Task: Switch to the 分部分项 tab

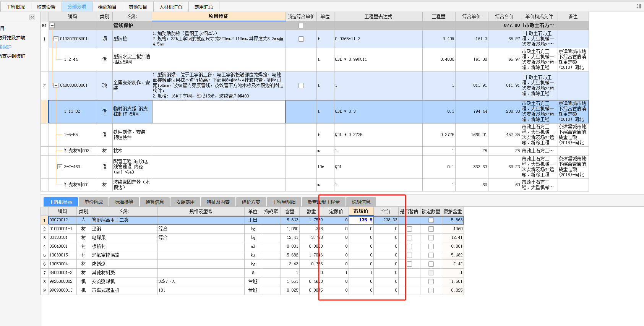Action: pos(77,7)
